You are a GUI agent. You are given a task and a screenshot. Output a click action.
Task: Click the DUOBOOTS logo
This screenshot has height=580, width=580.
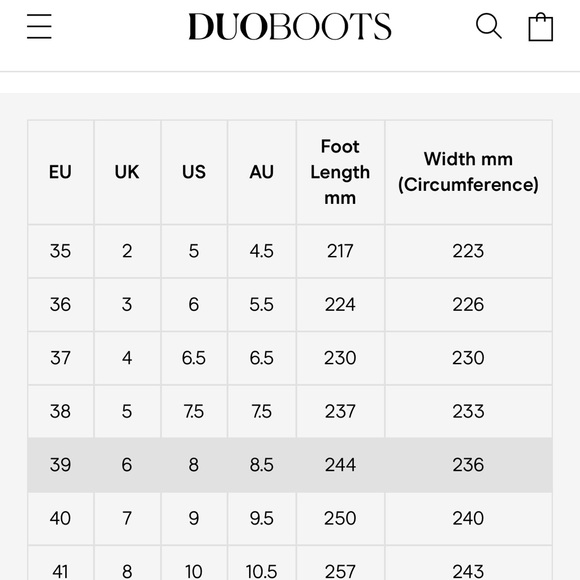290,26
